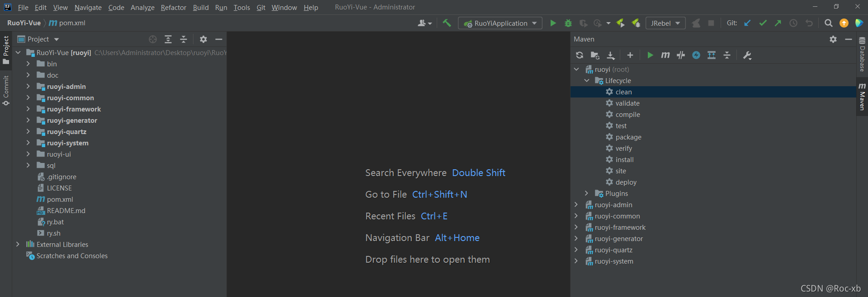Open Maven panel gear options
Image resolution: width=868 pixels, height=297 pixels.
tap(833, 39)
